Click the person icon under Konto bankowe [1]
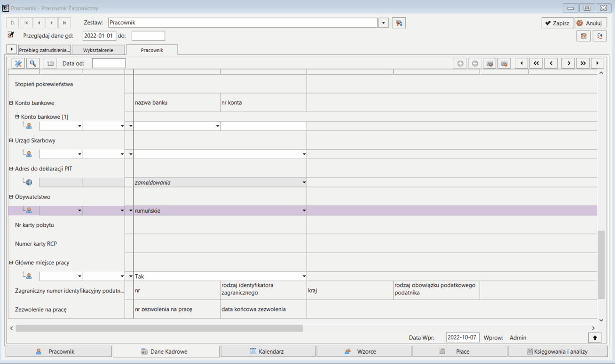 coord(29,126)
